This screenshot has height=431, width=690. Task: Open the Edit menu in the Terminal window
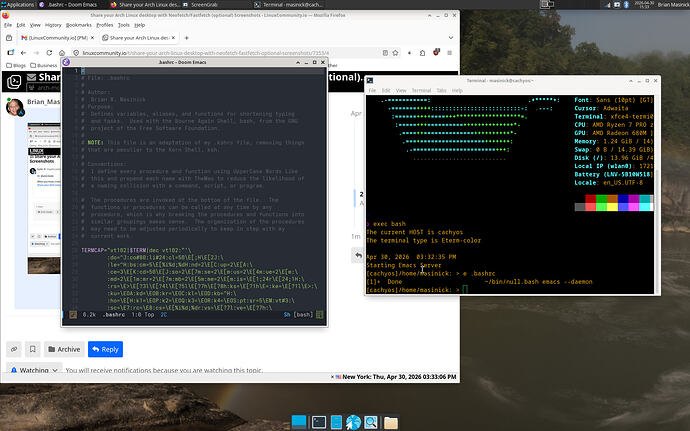click(386, 90)
